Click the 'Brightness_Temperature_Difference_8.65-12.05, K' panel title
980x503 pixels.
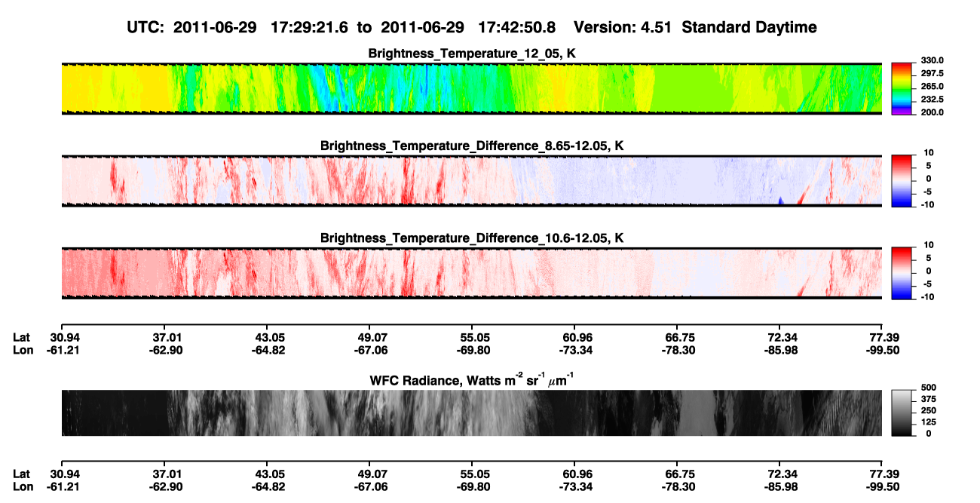point(472,145)
